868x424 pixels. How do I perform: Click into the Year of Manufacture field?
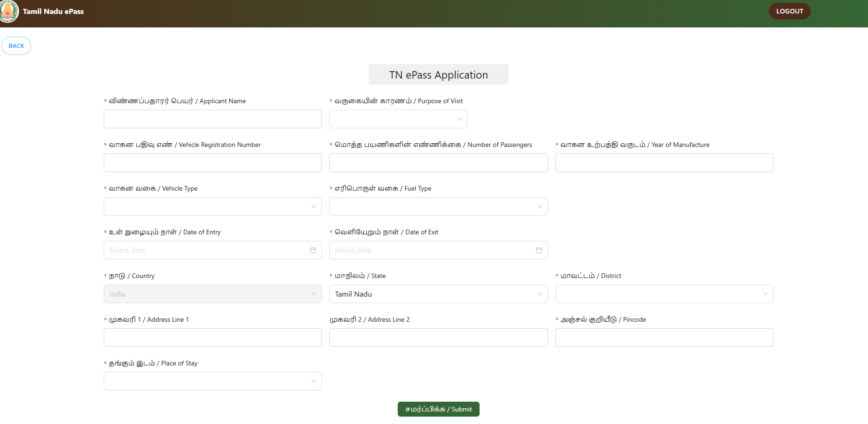click(664, 163)
